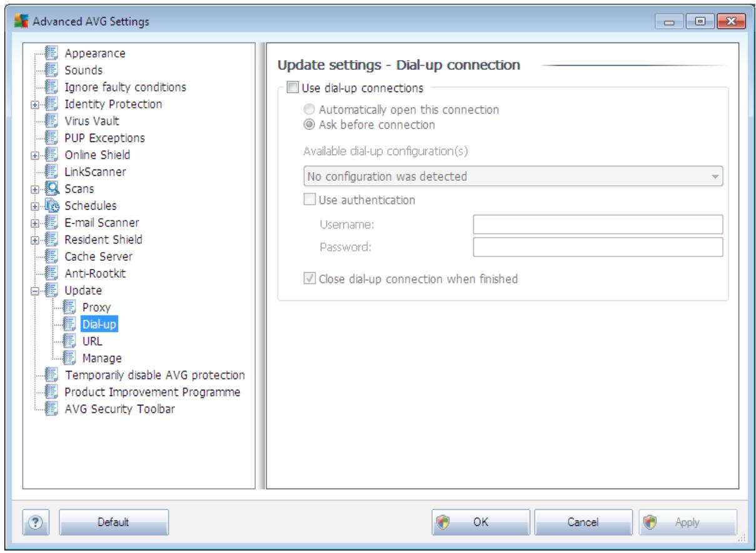The width and height of the screenshot is (756, 553).
Task: Click the Default button
Action: pyautogui.click(x=113, y=522)
